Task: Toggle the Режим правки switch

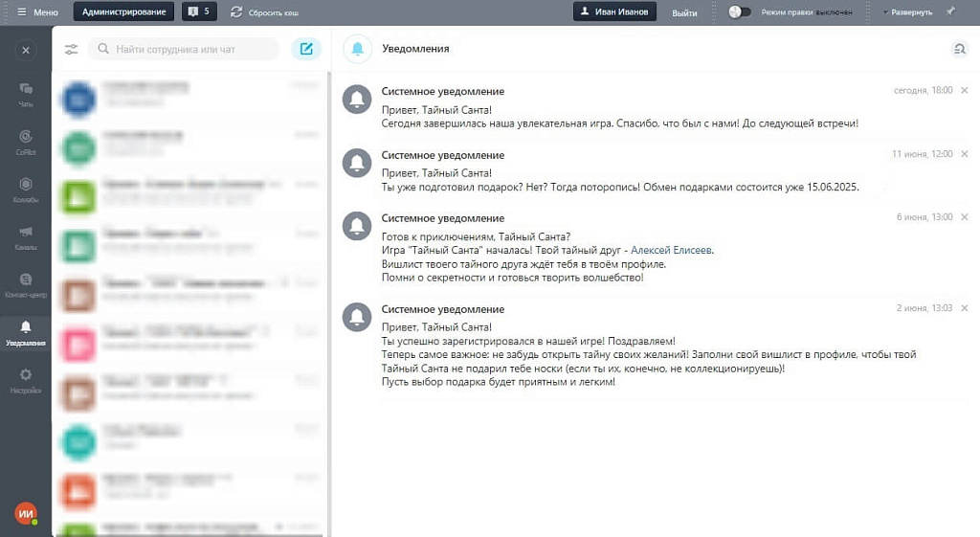Action: tap(739, 12)
